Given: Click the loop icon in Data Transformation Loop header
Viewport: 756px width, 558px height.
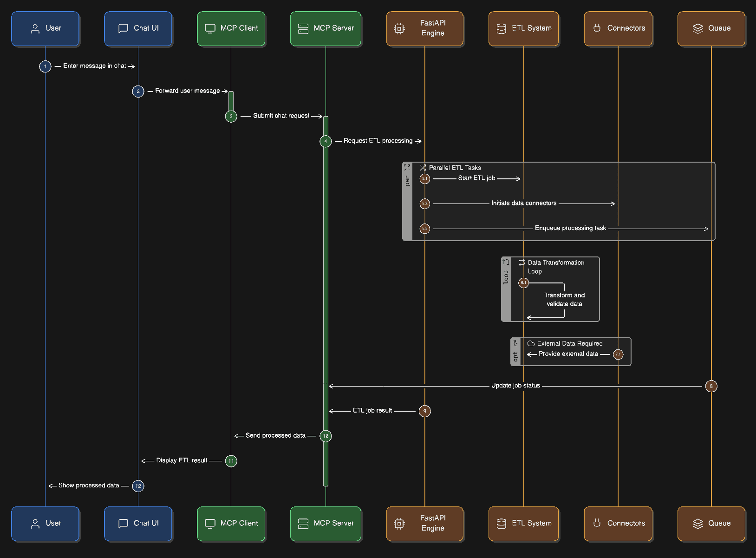Looking at the screenshot, I should click(521, 263).
